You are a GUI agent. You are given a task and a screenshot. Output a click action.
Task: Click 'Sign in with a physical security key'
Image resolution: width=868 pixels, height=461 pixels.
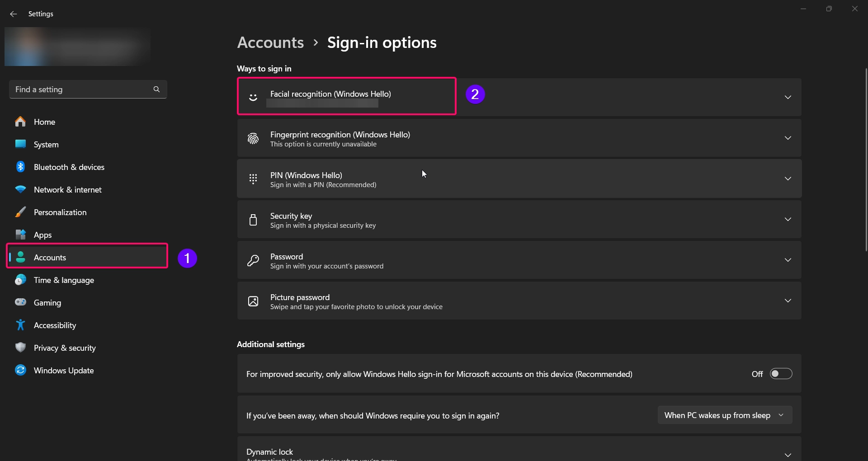(323, 226)
